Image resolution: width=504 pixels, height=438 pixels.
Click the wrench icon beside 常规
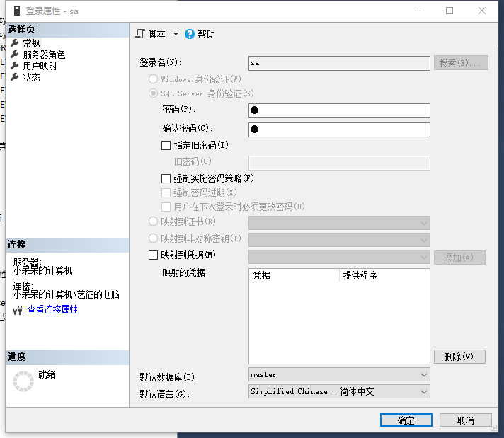tap(15, 42)
